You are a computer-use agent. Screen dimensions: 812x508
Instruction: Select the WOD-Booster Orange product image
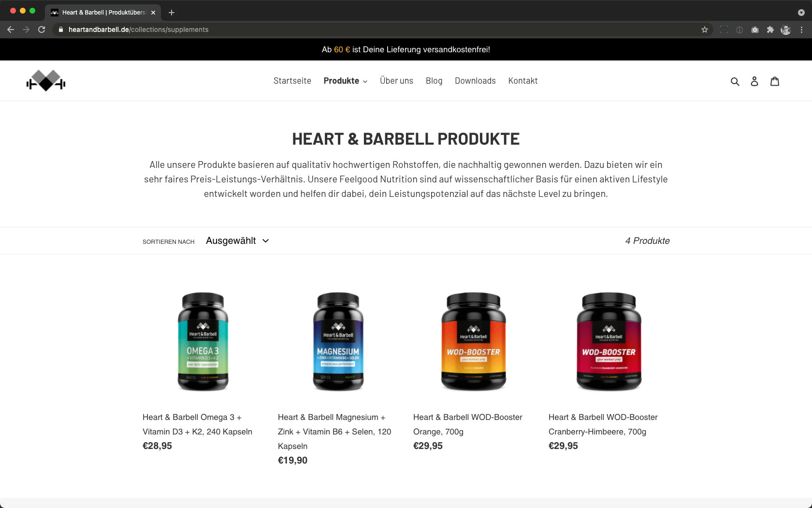(x=474, y=342)
